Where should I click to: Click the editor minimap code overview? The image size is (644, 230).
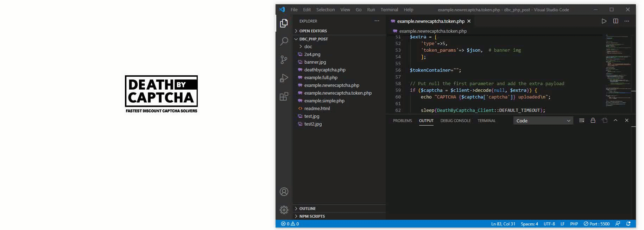(618, 70)
